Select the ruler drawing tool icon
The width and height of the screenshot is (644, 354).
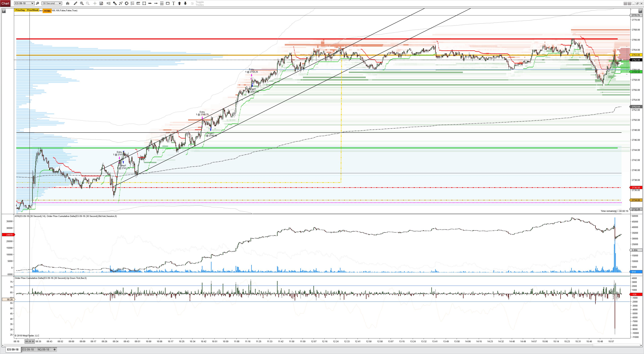point(138,3)
